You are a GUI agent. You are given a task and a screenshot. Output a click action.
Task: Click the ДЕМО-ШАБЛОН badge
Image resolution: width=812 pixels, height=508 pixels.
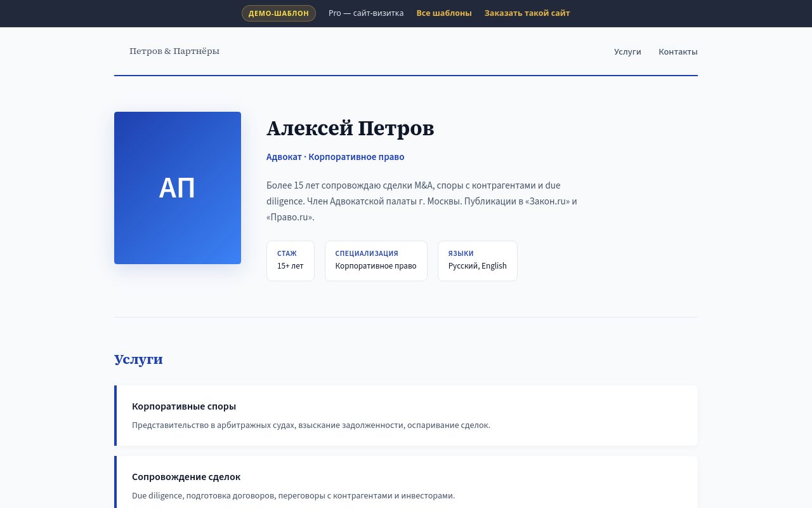click(278, 13)
